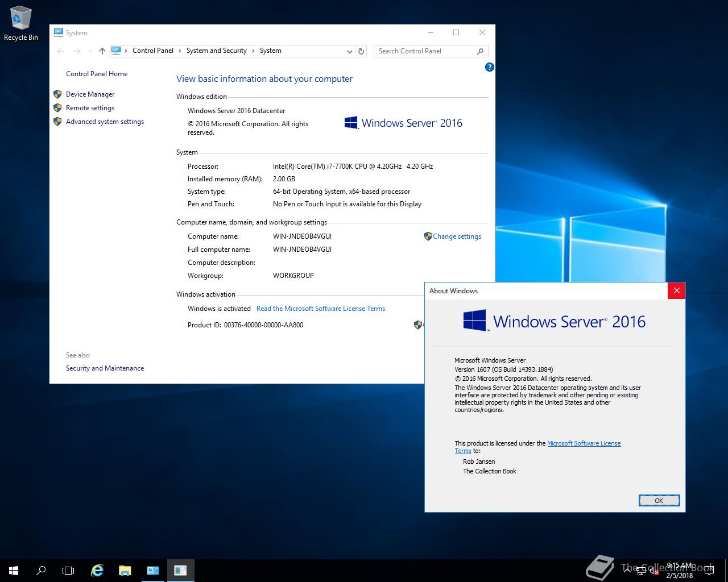Click the shield icon beside Device Manager
The image size is (728, 582).
[x=57, y=94]
